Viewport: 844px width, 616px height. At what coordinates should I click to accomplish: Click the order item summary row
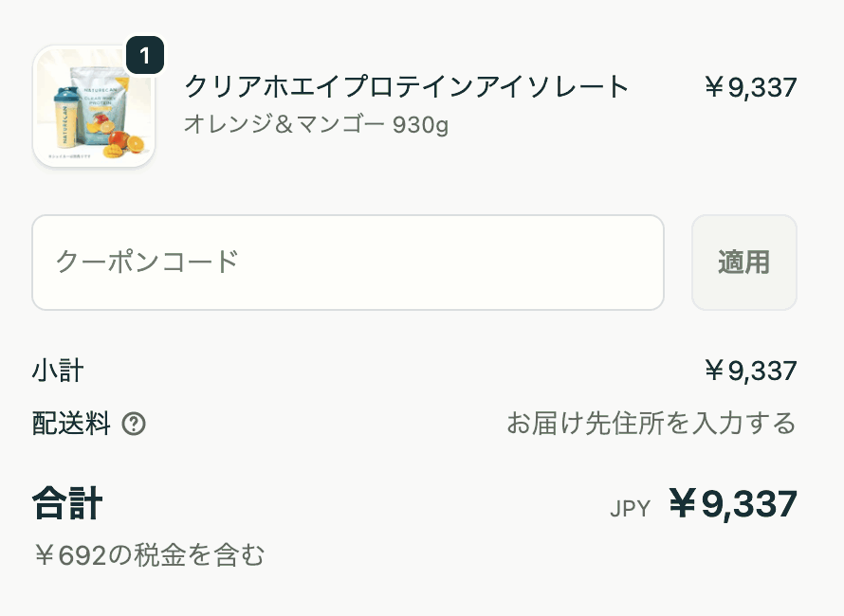(x=417, y=106)
